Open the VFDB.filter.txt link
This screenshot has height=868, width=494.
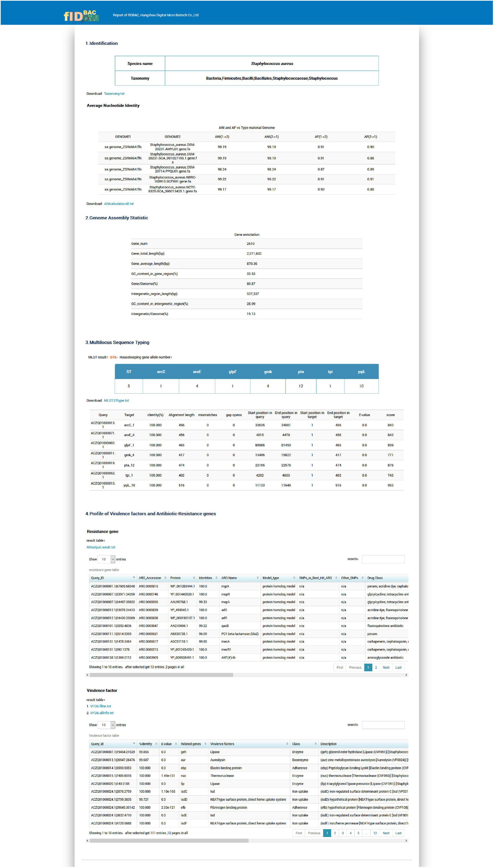[100, 706]
